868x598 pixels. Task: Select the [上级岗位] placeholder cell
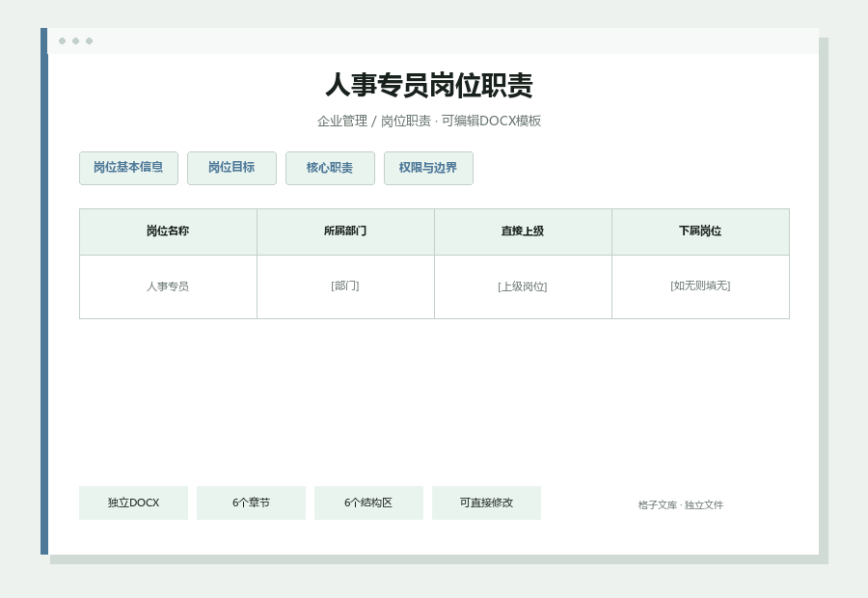pos(523,286)
